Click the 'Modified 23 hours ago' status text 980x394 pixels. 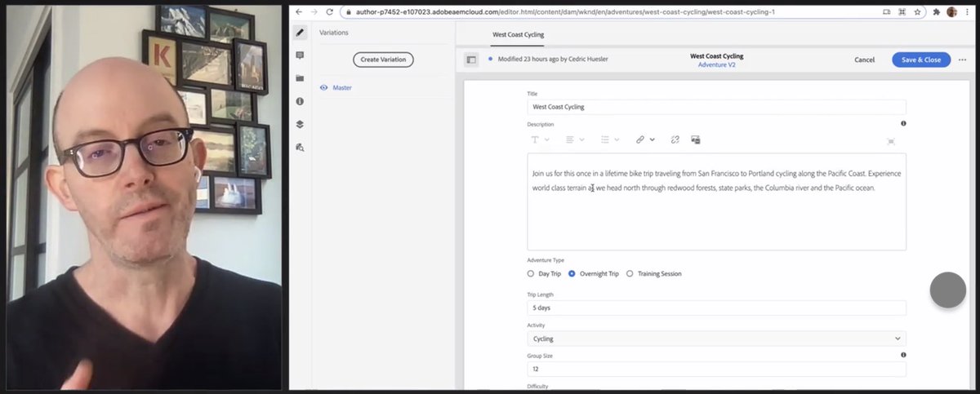click(553, 60)
